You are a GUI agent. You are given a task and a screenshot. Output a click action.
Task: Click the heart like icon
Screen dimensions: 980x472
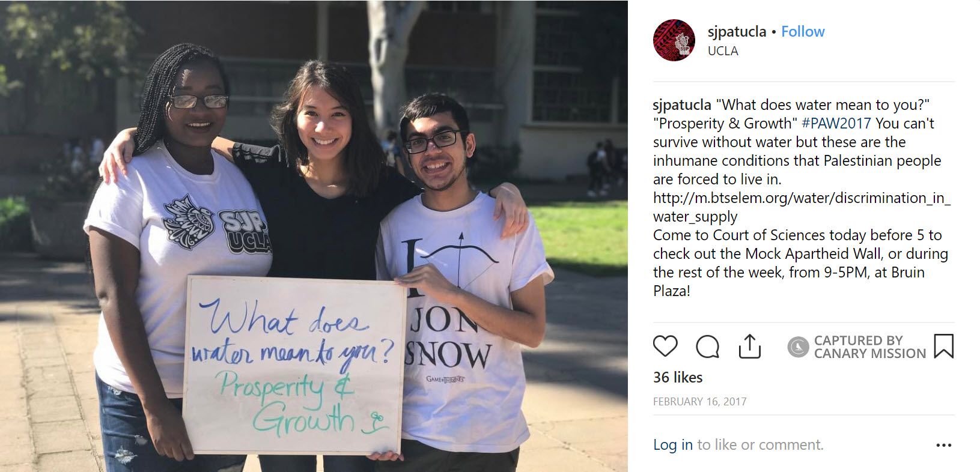pyautogui.click(x=665, y=346)
